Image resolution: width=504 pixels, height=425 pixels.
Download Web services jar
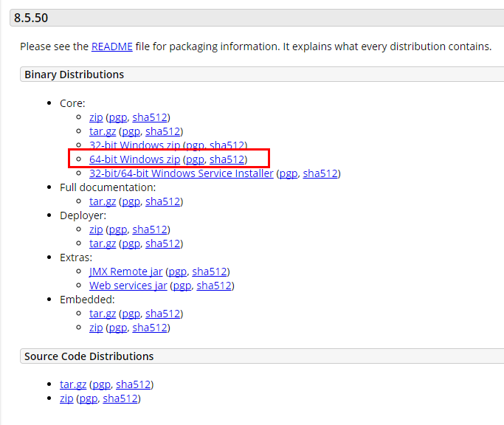click(x=128, y=286)
